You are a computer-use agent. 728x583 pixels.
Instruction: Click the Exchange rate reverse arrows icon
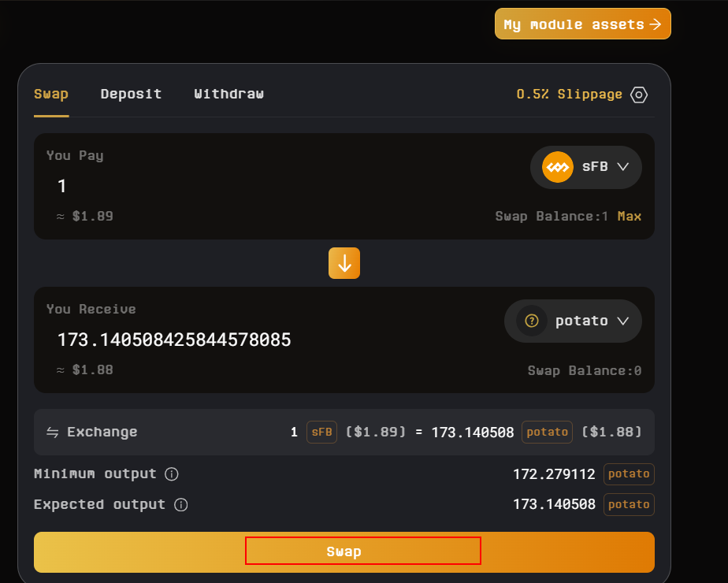click(53, 432)
